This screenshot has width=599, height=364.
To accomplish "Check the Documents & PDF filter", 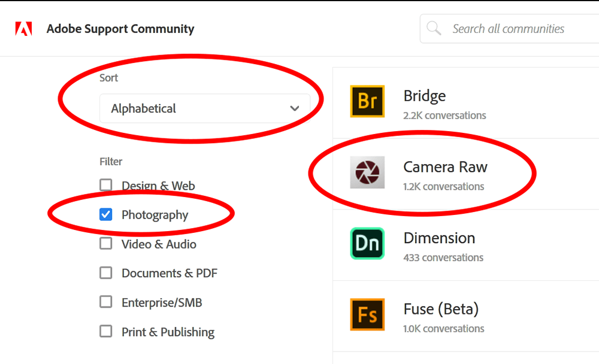I will click(106, 273).
